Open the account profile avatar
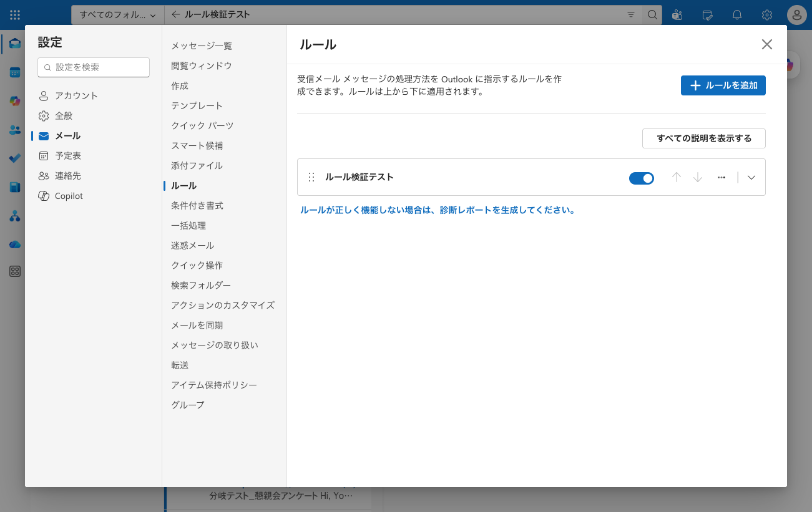 pos(797,15)
